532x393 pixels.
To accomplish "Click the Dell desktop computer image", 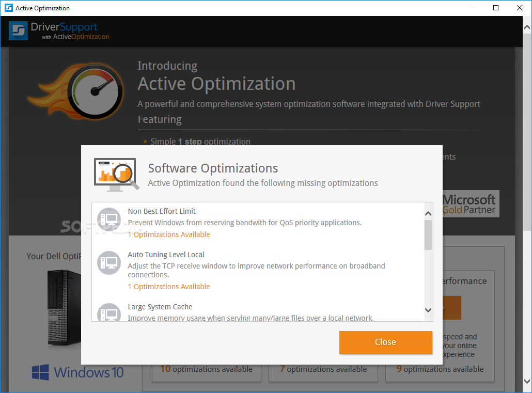I will click(x=64, y=308).
